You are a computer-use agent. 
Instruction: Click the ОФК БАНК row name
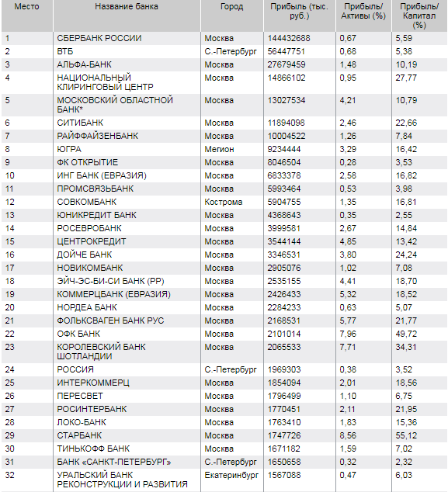pos(78,334)
